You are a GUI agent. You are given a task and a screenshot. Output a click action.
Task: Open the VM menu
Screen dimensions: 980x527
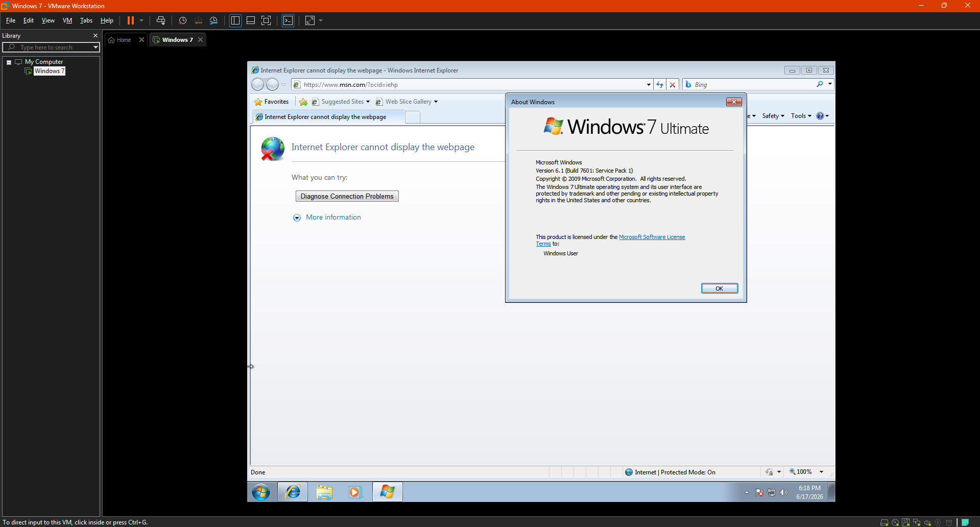[67, 20]
